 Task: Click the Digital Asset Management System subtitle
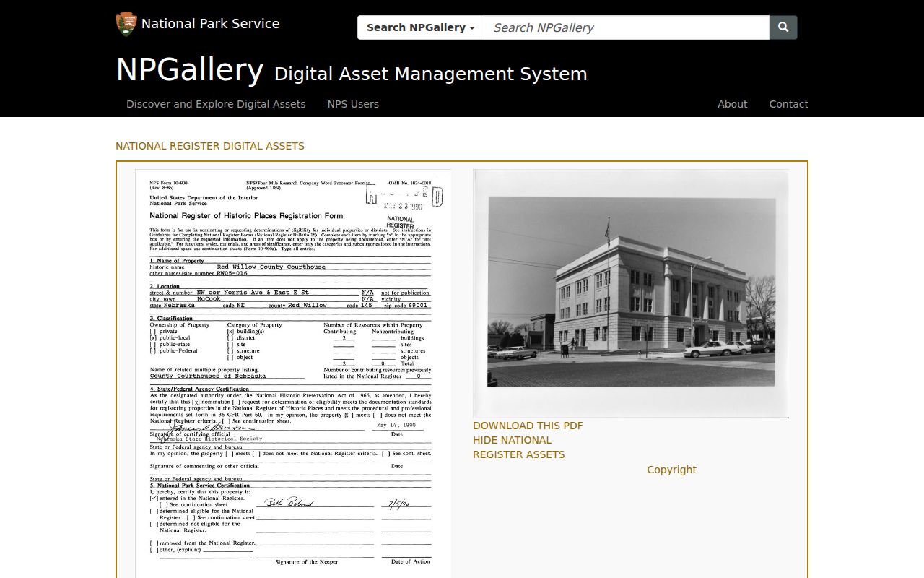431,74
